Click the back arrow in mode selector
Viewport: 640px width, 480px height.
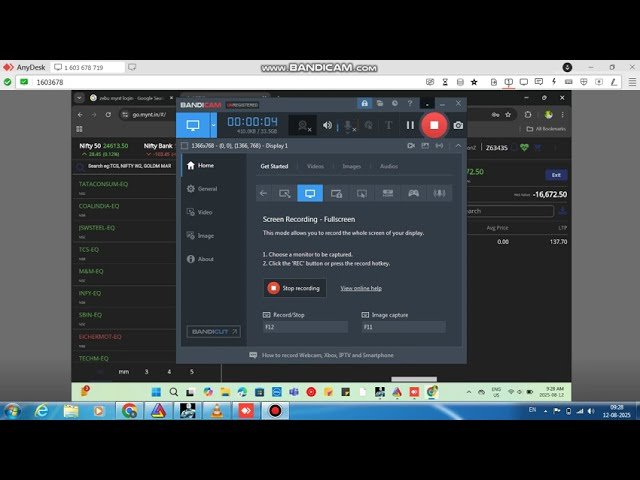pyautogui.click(x=264, y=193)
